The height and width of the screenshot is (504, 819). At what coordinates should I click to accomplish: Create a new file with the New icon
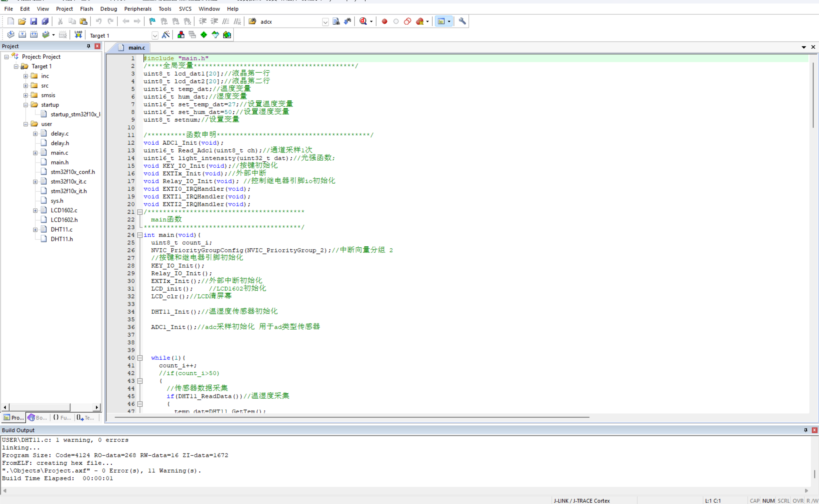tap(11, 21)
